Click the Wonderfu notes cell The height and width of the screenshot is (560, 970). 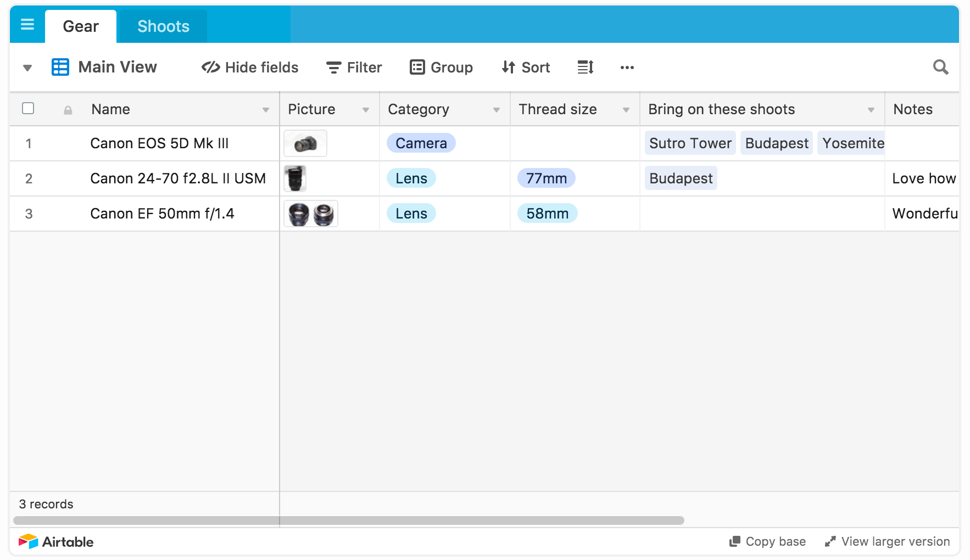tap(922, 214)
